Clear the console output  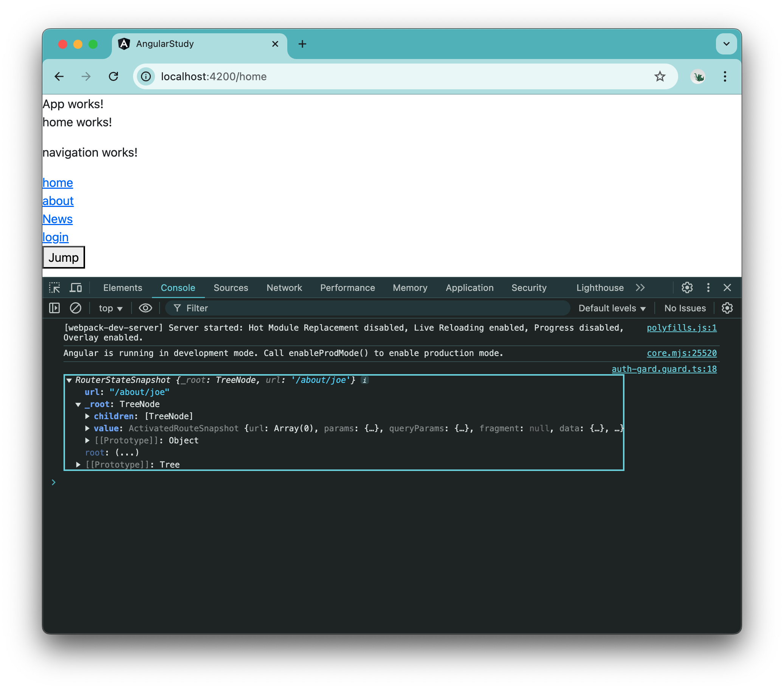76,308
